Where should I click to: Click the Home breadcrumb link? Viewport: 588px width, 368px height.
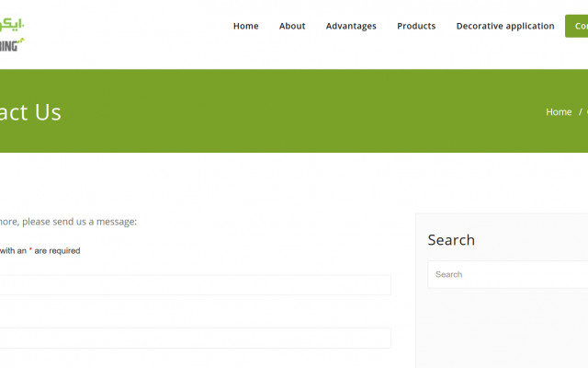559,112
